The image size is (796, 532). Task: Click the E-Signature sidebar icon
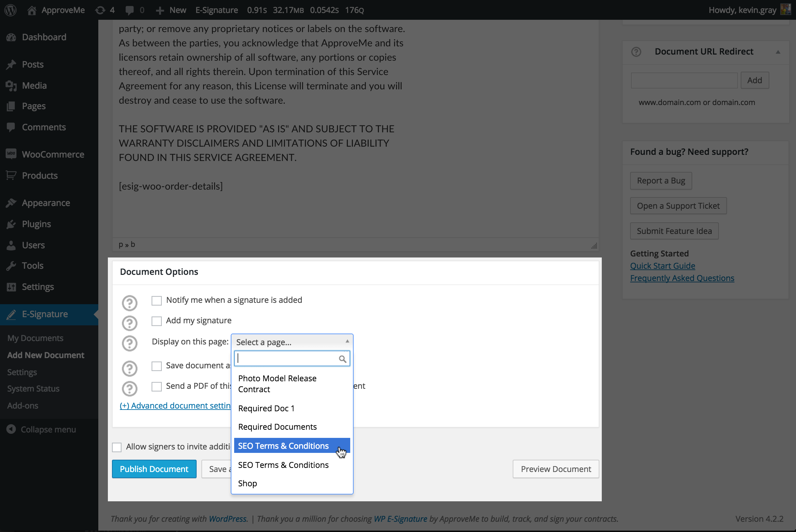click(11, 313)
